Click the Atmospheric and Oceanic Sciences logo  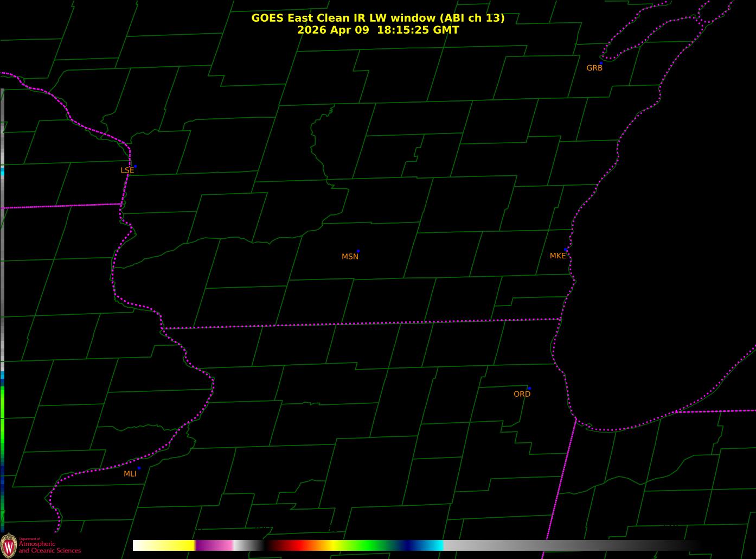[41, 545]
